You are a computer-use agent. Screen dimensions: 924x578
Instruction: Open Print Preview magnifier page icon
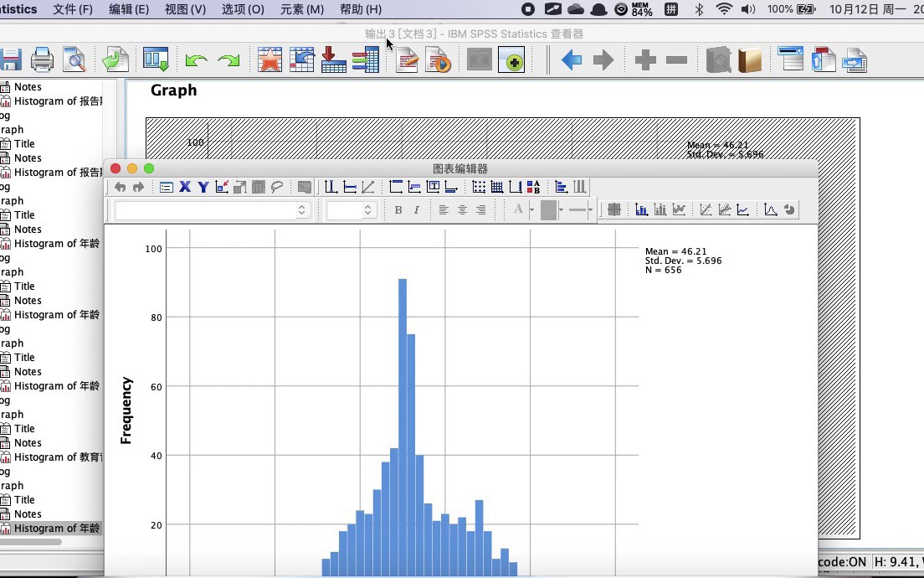pyautogui.click(x=74, y=60)
